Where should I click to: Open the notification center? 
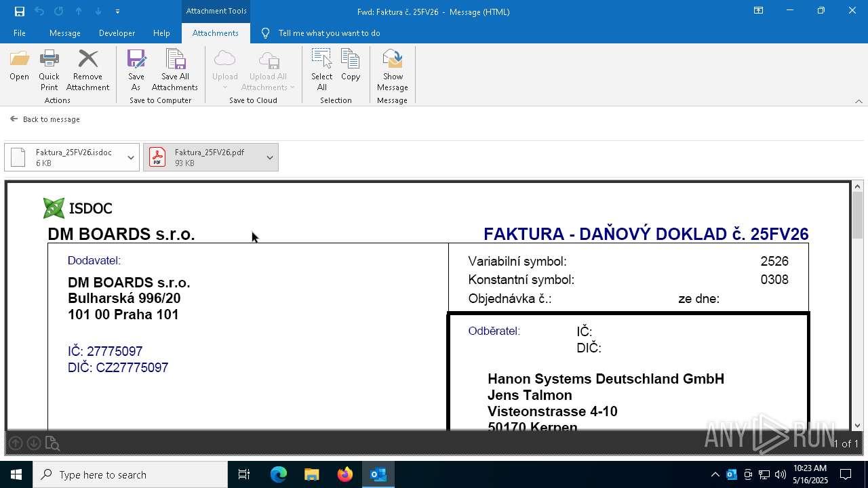(846, 474)
